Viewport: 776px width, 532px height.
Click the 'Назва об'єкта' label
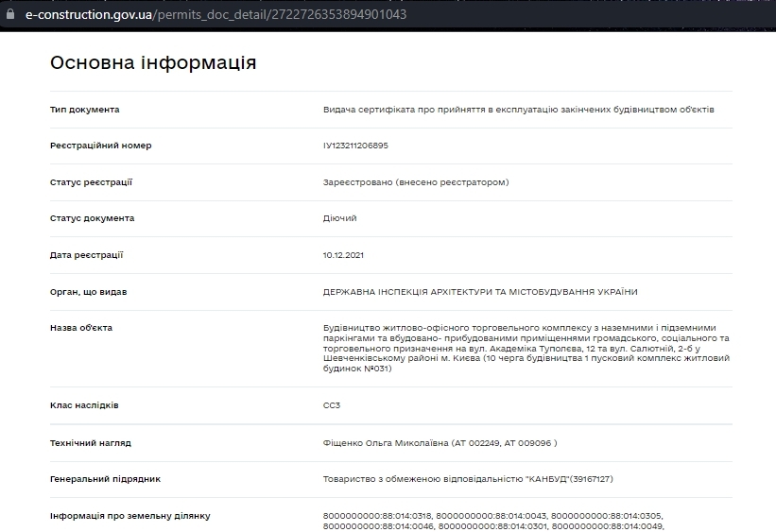(81, 328)
